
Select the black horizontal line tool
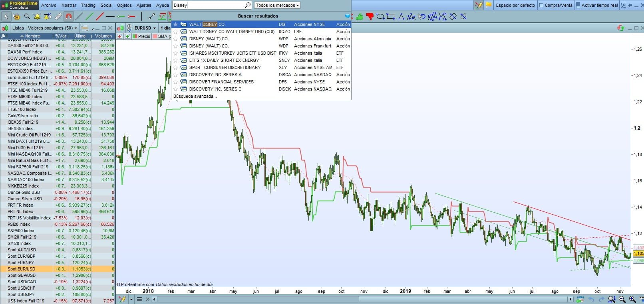(x=110, y=16)
